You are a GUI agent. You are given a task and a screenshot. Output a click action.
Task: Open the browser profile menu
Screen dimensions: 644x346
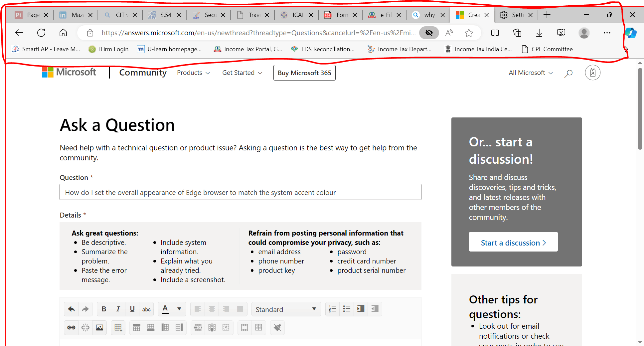584,33
